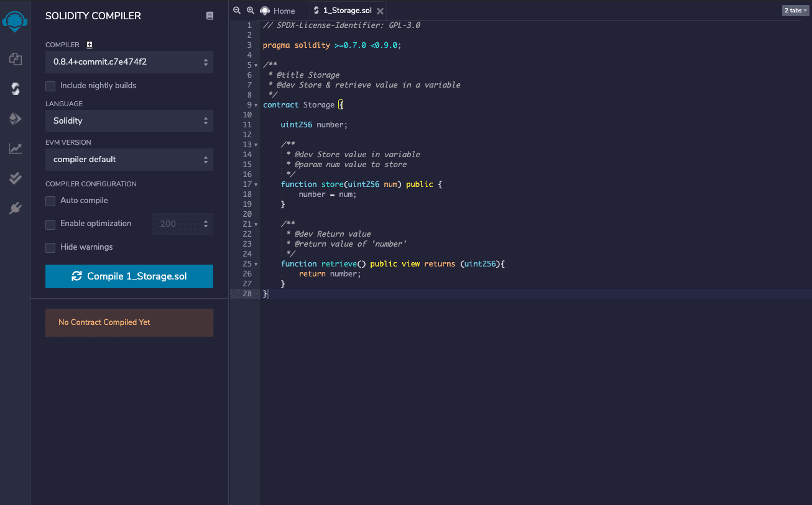Open the File Explorer sidebar icon
This screenshot has width=812, height=505.
[16, 59]
